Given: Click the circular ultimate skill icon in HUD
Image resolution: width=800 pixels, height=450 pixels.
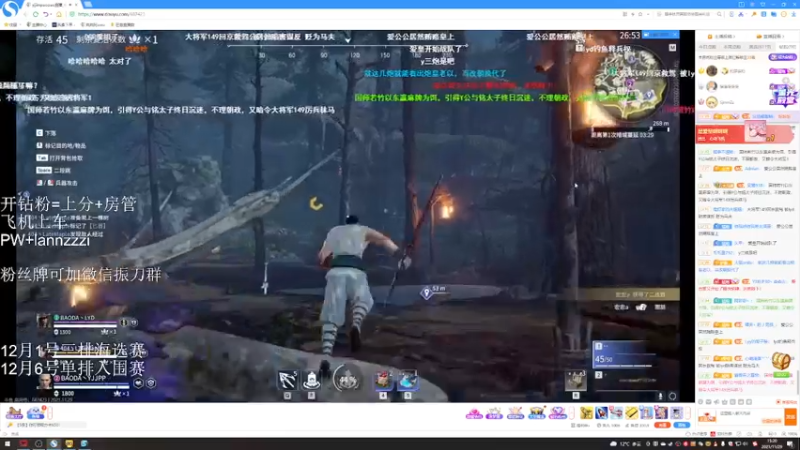Looking at the screenshot, I should 346,380.
